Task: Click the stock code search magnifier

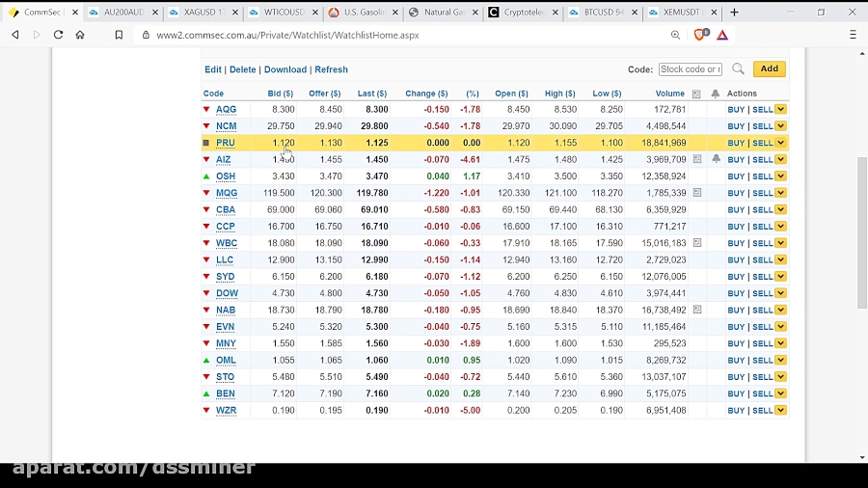Action: (738, 68)
